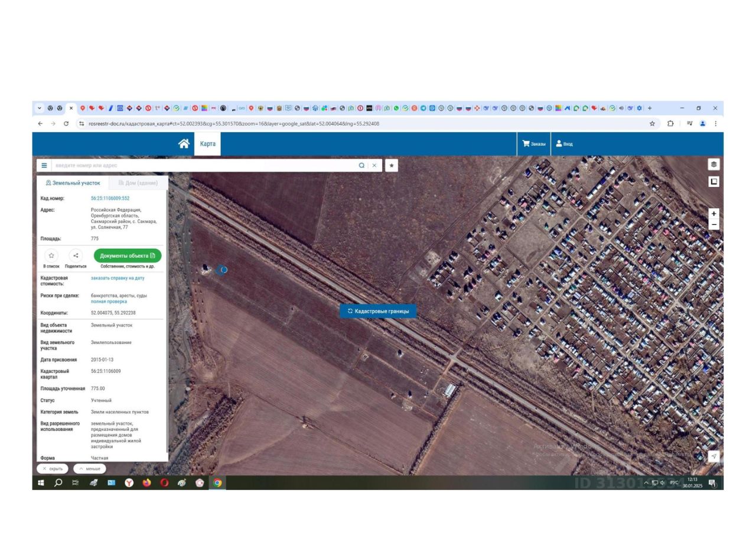Open a new browser tab with plus

tap(650, 108)
